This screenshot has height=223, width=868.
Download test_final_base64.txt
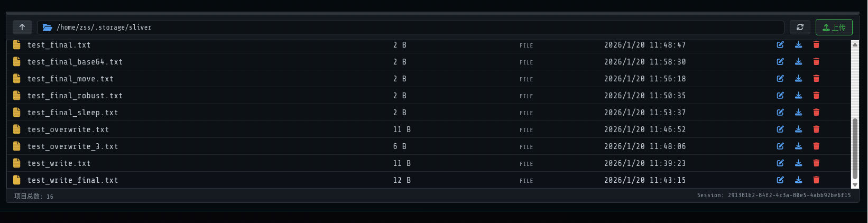coord(798,62)
